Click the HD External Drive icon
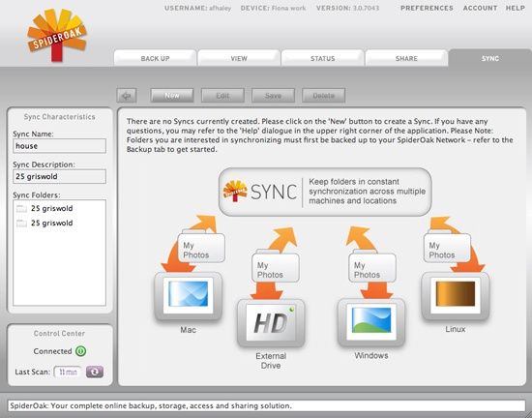 point(271,322)
